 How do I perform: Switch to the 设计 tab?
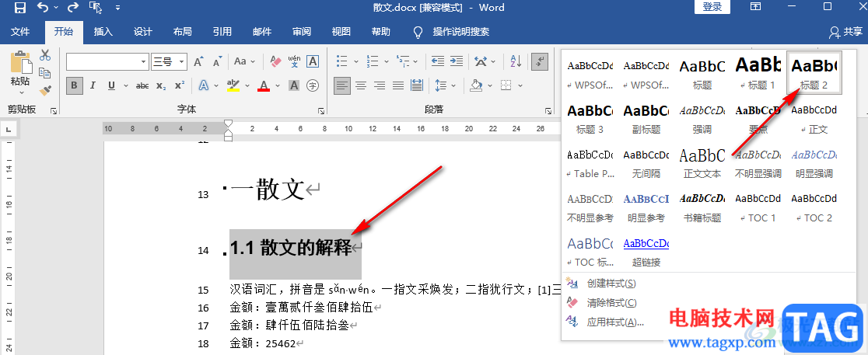(x=143, y=32)
